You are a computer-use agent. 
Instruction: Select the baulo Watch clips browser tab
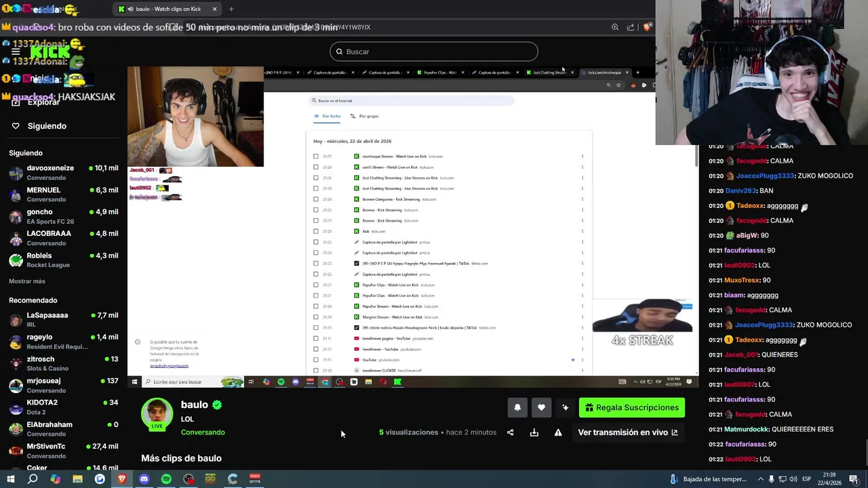tap(167, 9)
